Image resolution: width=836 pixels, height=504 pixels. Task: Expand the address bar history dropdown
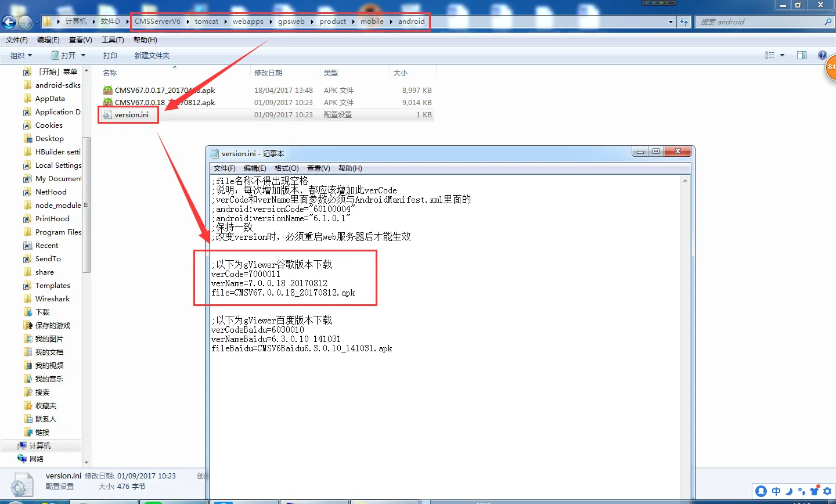(671, 21)
